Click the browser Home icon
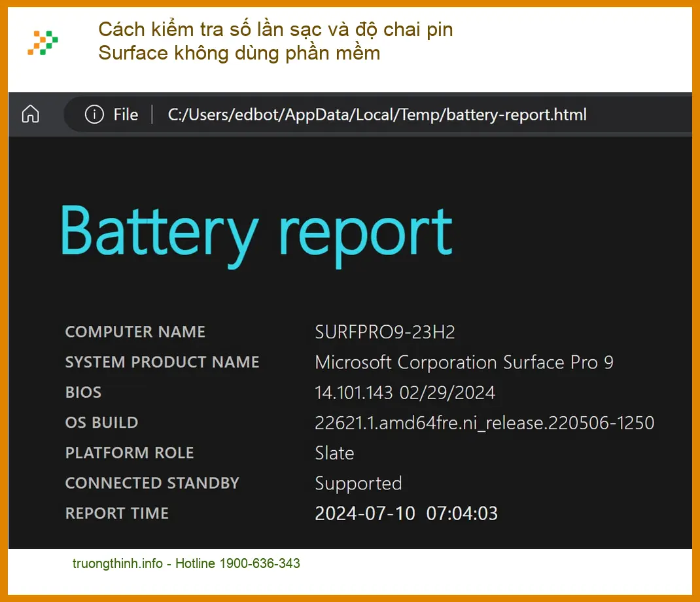The height and width of the screenshot is (602, 700). point(30,114)
